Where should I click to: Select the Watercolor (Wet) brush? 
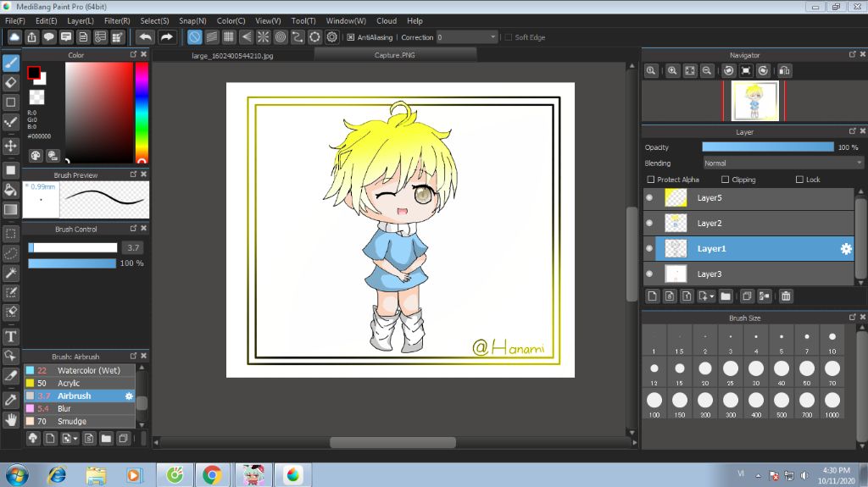click(80, 370)
